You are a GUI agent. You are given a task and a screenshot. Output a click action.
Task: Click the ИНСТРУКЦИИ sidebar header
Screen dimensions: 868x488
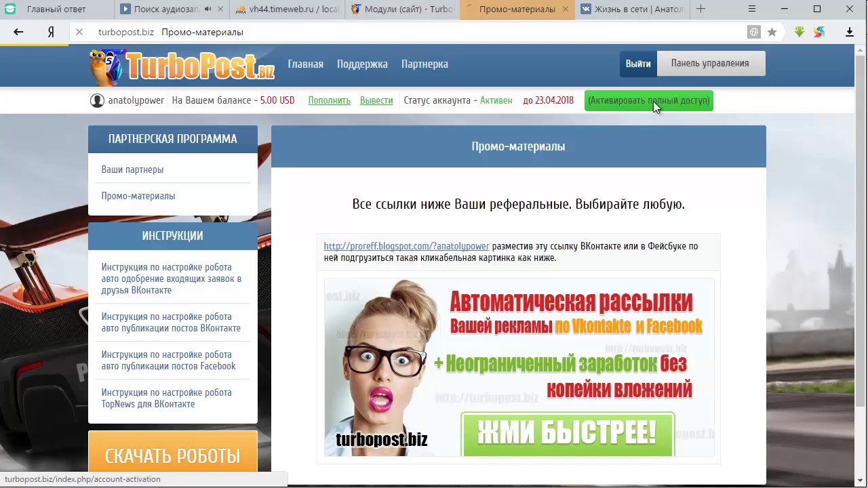[173, 236]
